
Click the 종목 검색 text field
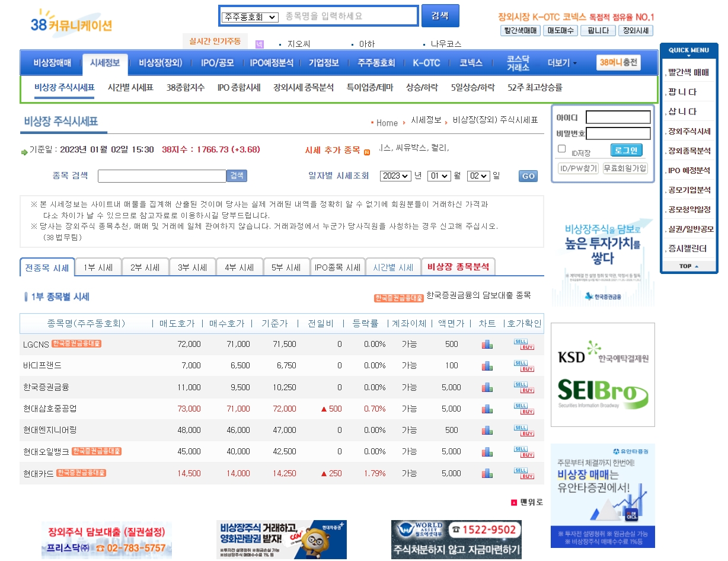point(162,176)
